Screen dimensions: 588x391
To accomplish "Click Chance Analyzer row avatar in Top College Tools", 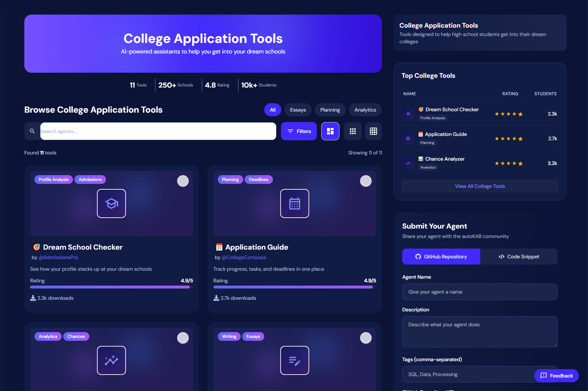I will click(408, 163).
